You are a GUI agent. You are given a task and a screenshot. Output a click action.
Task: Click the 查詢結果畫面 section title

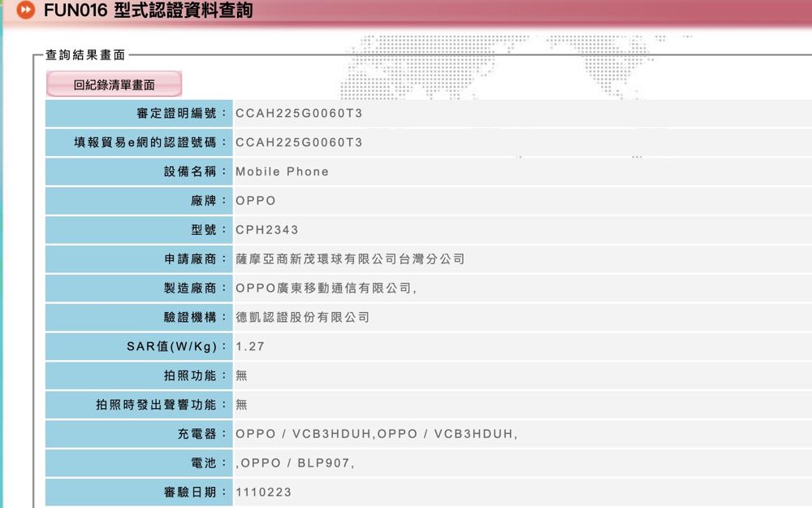pyautogui.click(x=85, y=55)
